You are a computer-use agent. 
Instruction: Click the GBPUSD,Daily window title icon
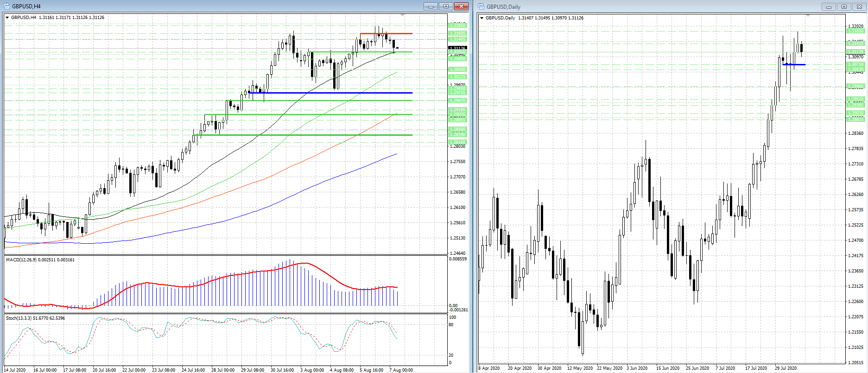click(x=482, y=7)
